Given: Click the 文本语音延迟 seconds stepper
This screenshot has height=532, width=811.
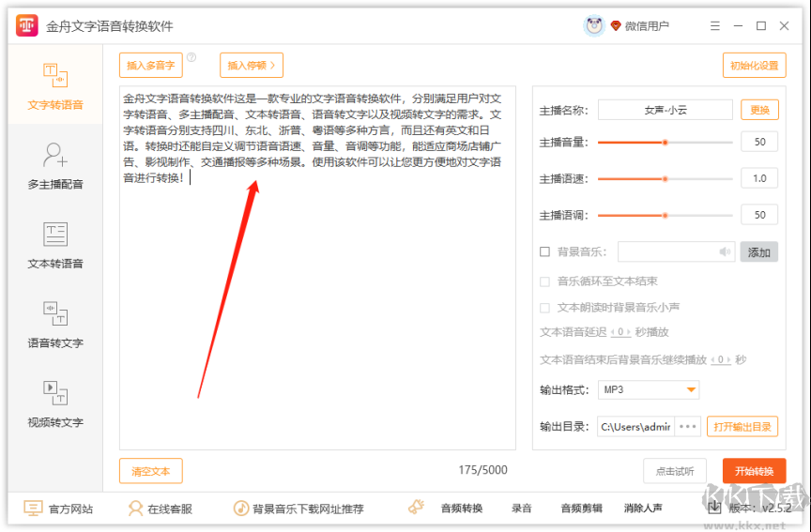Looking at the screenshot, I should tap(620, 332).
